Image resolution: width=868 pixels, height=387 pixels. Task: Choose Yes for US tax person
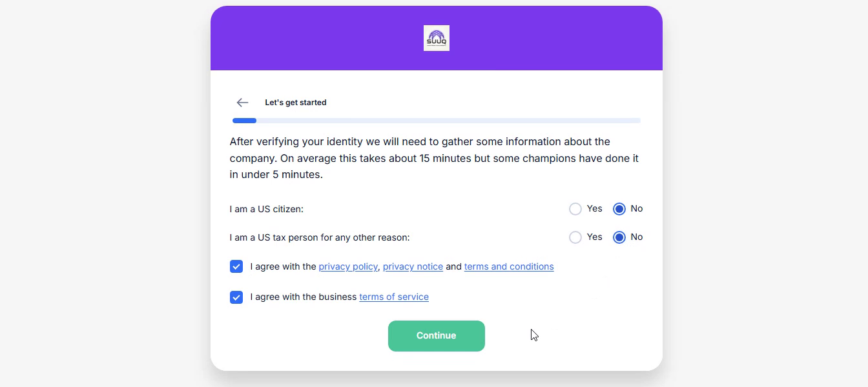[575, 237]
